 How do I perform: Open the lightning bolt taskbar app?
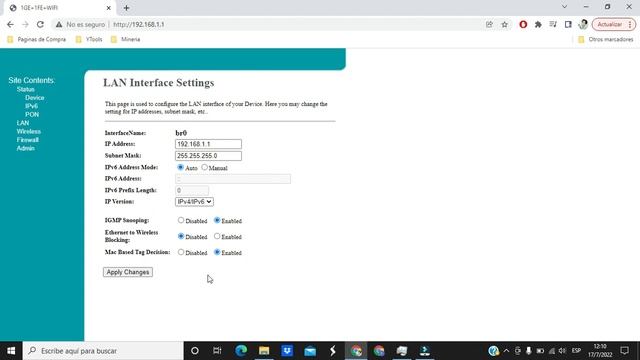click(333, 351)
